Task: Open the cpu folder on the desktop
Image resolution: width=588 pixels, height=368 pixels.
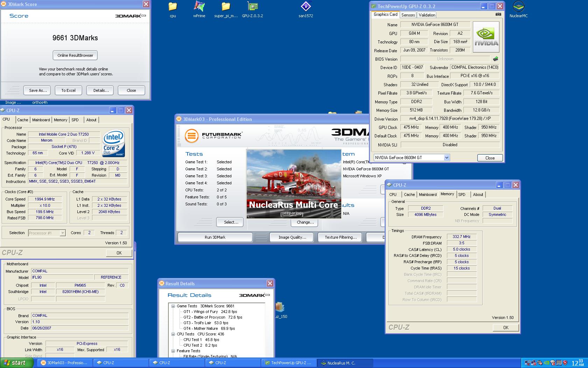Action: click(173, 9)
